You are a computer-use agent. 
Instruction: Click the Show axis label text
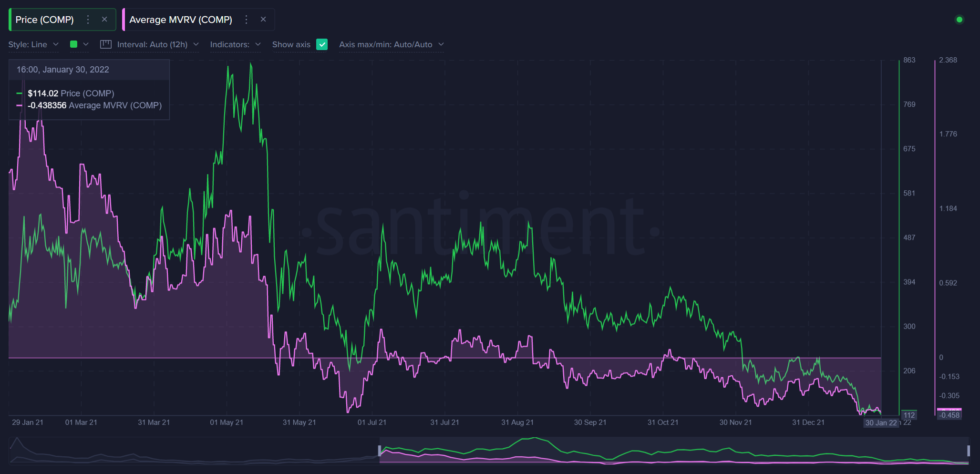click(291, 44)
